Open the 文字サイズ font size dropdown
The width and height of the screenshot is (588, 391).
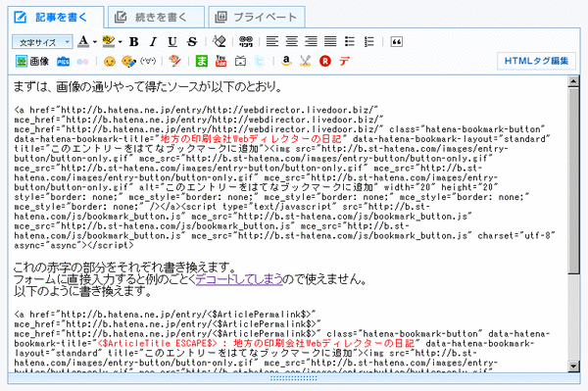pyautogui.click(x=42, y=42)
